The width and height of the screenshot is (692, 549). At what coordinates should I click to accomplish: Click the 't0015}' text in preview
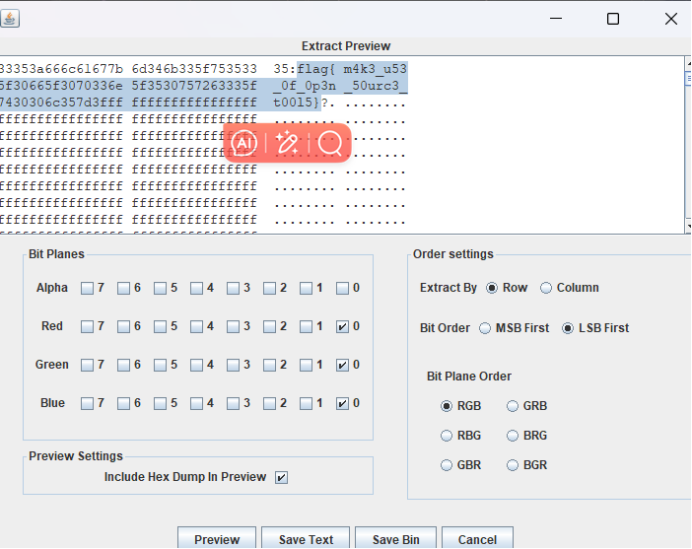pyautogui.click(x=296, y=103)
